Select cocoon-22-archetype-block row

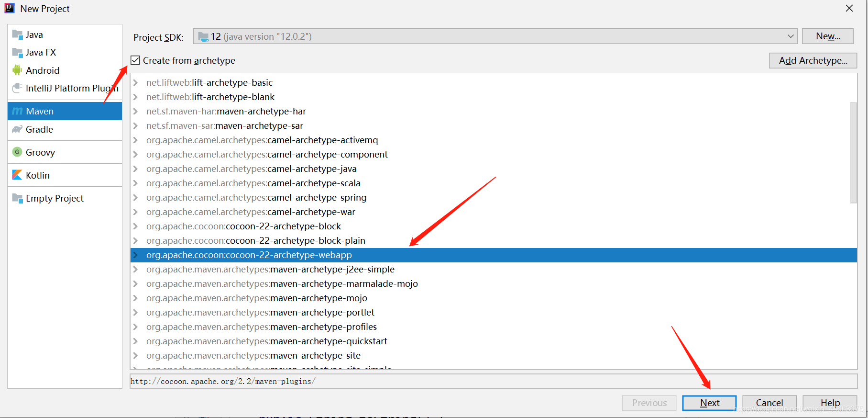point(494,226)
